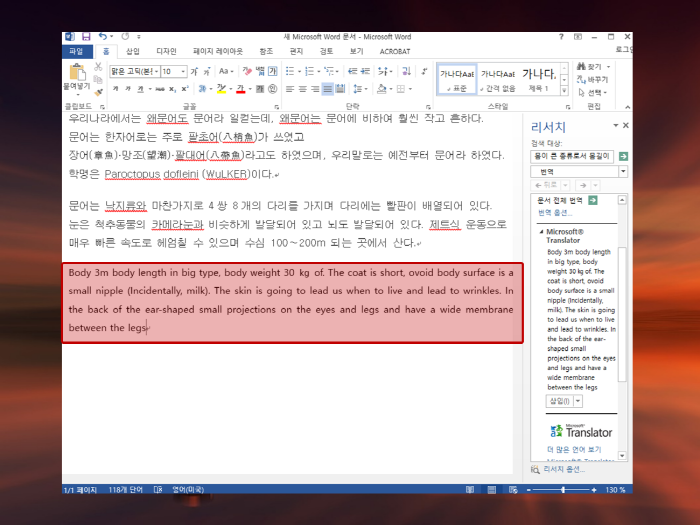Switch to the 디자인 Design tab
This screenshot has width=700, height=525.
click(x=166, y=51)
